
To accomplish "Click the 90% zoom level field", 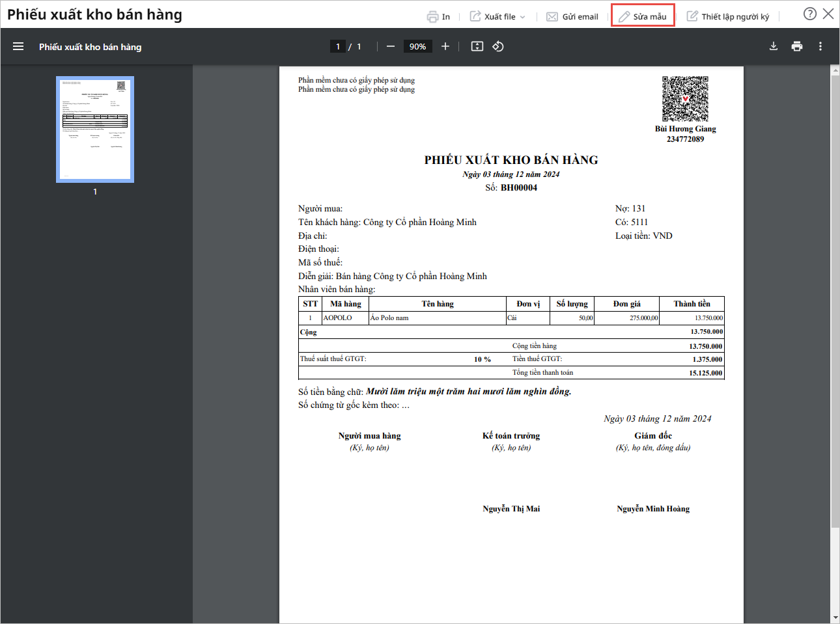I will pyautogui.click(x=418, y=46).
